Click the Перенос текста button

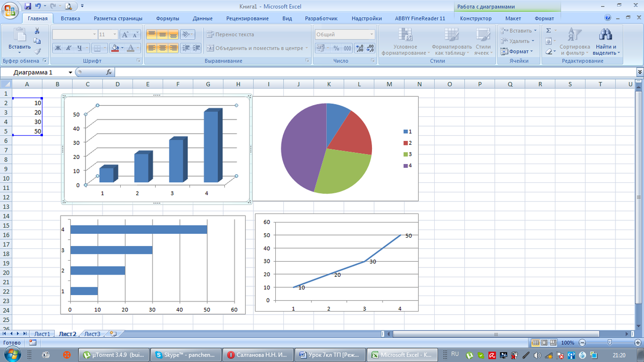coord(231,34)
